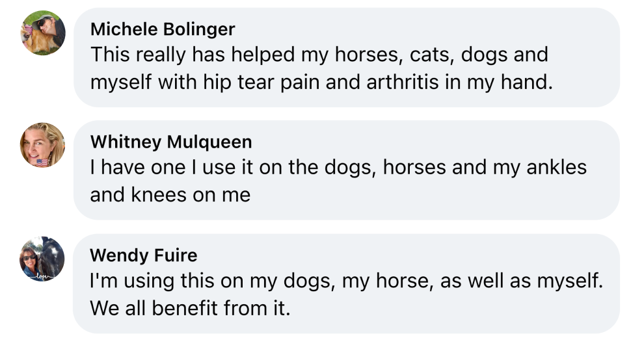Screen dimensions: 644x338
Task: Click the line "This really has helped my horses"
Action: click(x=319, y=55)
